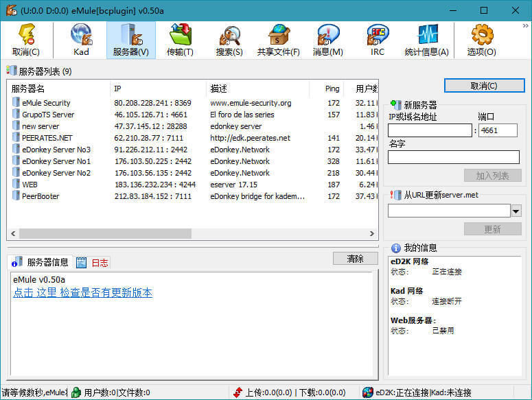The image size is (532, 400).
Task: Open the IRC chat toolbar icon
Action: click(377, 40)
